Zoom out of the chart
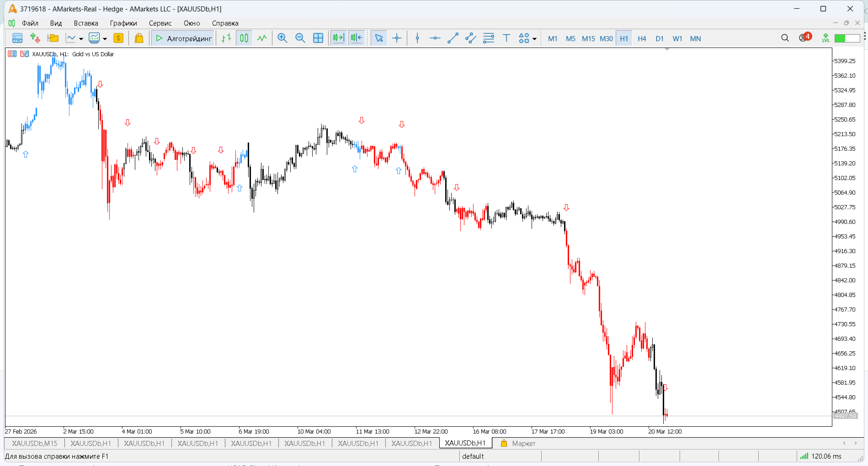This screenshot has height=466, width=868. 300,38
